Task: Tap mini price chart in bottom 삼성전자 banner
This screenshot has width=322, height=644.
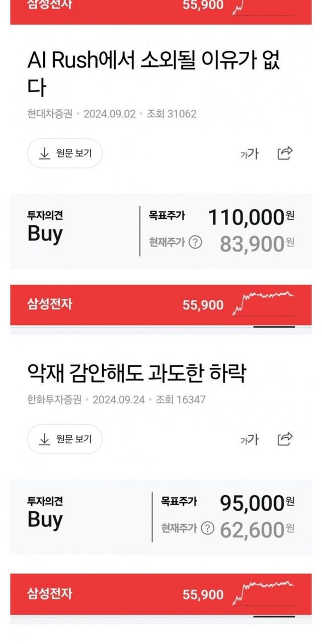Action: pos(264,591)
